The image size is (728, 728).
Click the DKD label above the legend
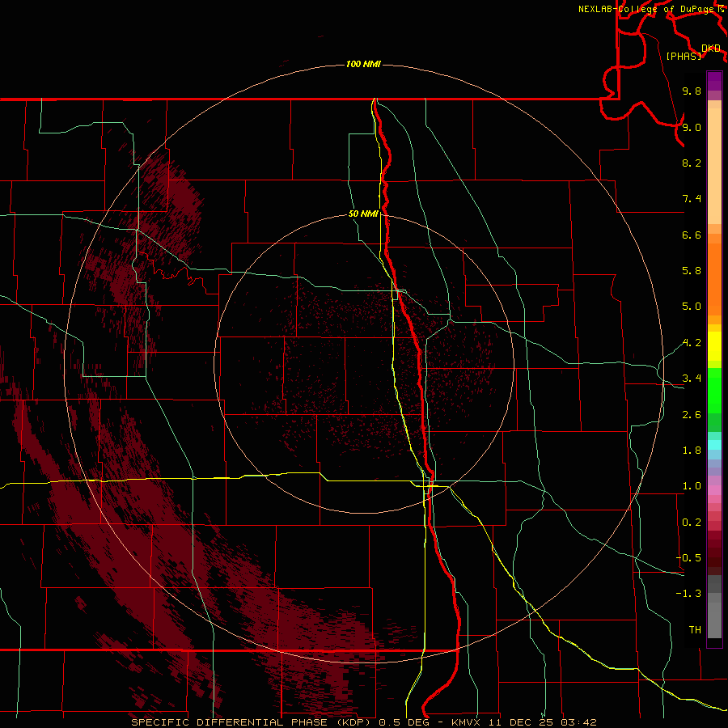pos(711,49)
